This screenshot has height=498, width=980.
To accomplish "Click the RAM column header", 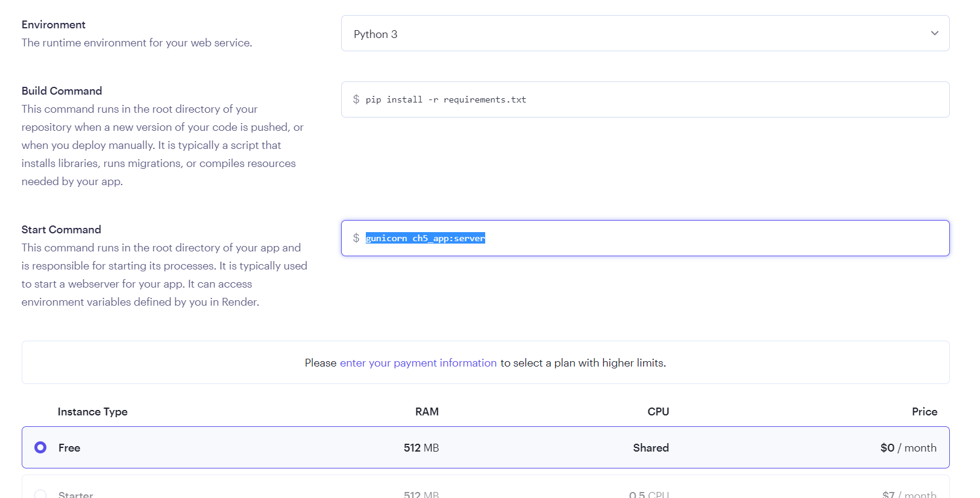I will [427, 412].
